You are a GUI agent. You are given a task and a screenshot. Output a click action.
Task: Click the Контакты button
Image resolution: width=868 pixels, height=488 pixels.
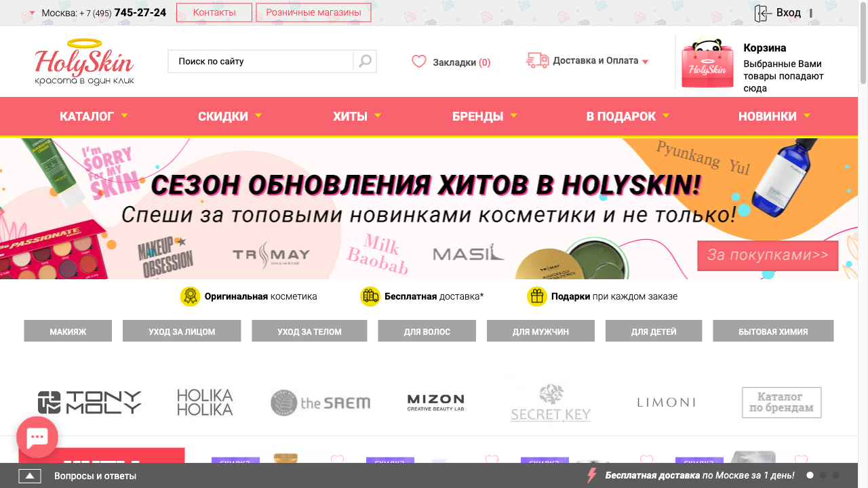214,13
